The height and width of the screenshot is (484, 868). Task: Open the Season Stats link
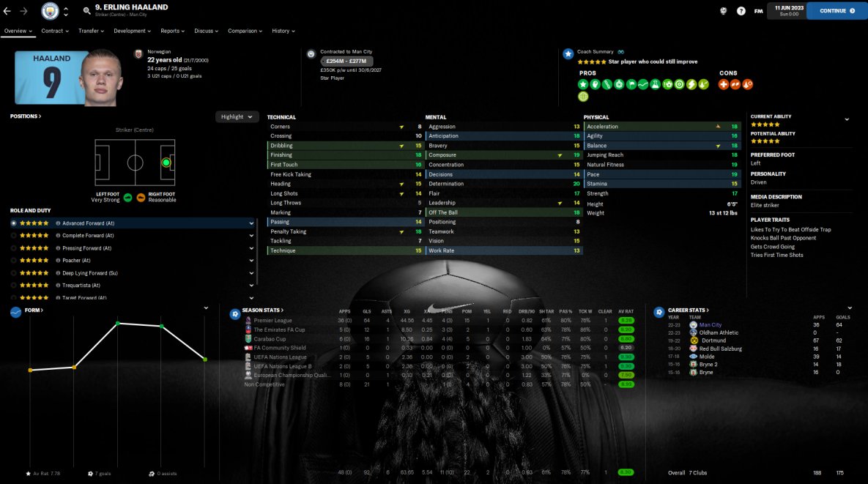coord(263,310)
